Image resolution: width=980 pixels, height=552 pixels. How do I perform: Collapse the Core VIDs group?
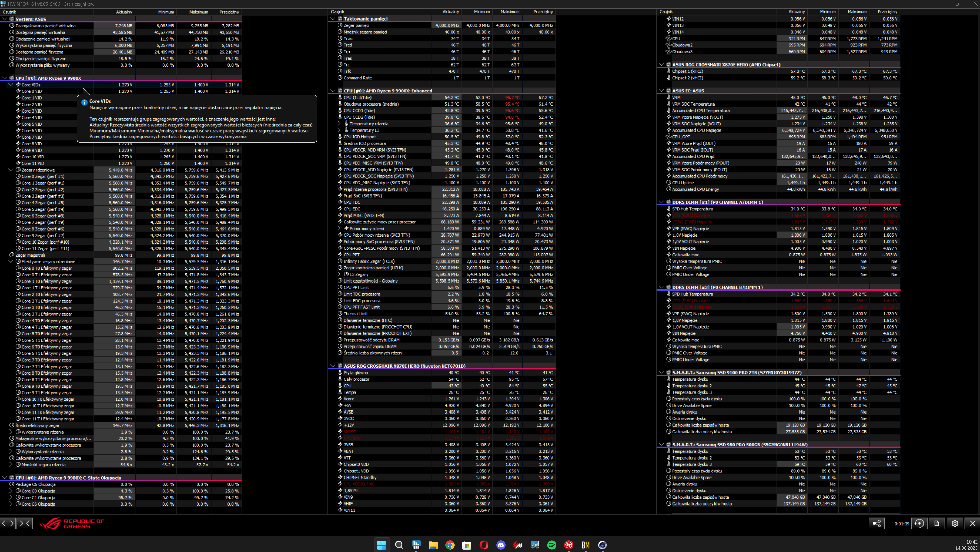coord(11,85)
